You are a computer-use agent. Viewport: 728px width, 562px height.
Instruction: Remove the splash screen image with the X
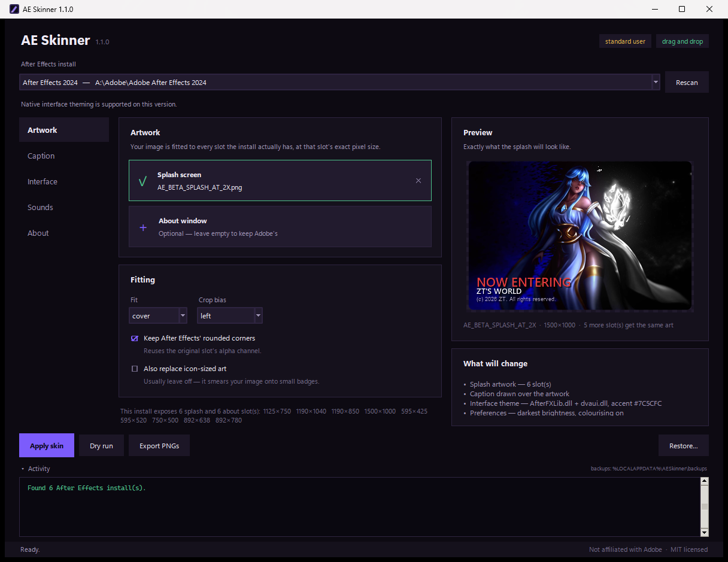pyautogui.click(x=418, y=181)
